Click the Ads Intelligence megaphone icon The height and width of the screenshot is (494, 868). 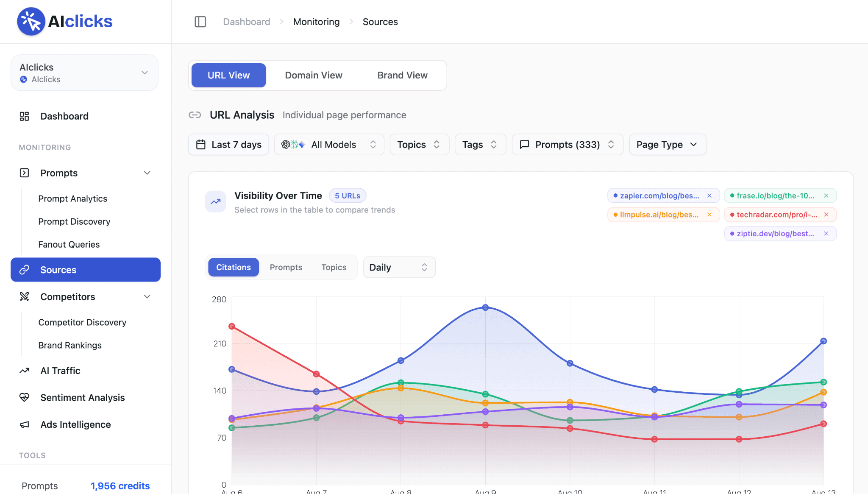pyautogui.click(x=24, y=424)
